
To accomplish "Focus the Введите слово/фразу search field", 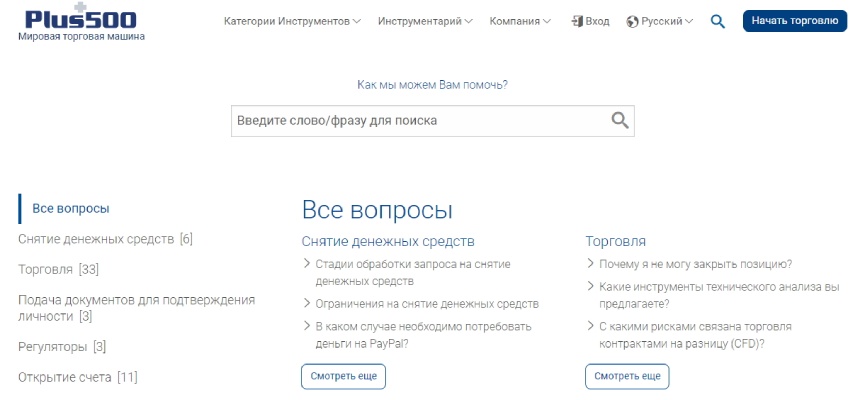I will (432, 121).
